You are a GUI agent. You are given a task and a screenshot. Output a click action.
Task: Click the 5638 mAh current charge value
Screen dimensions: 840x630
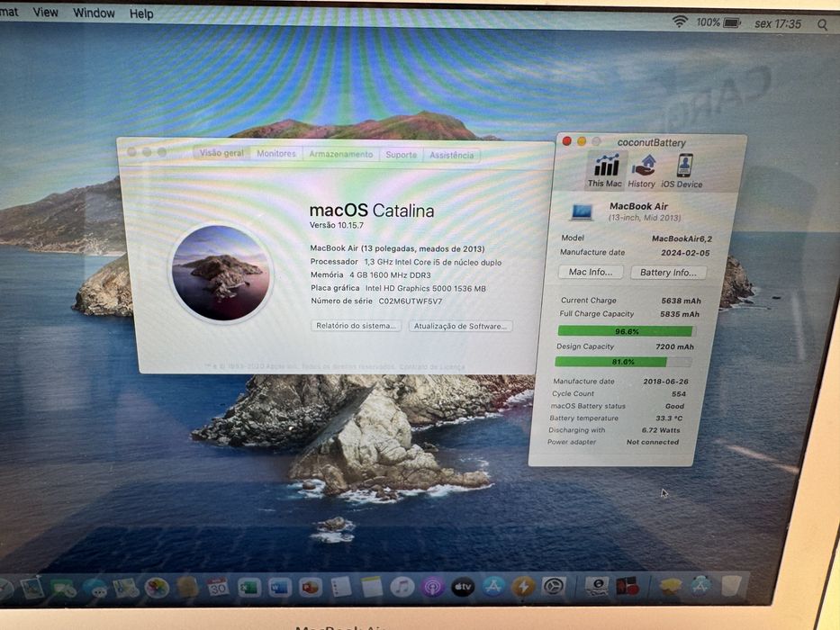[x=681, y=301]
